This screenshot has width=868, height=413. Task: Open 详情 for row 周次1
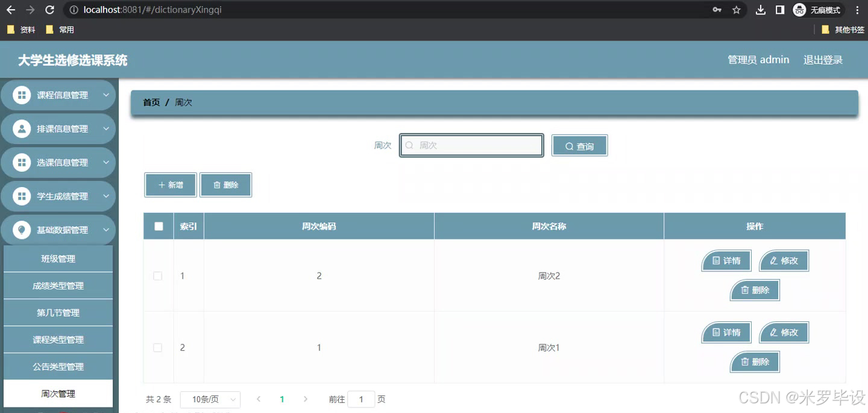[726, 332]
